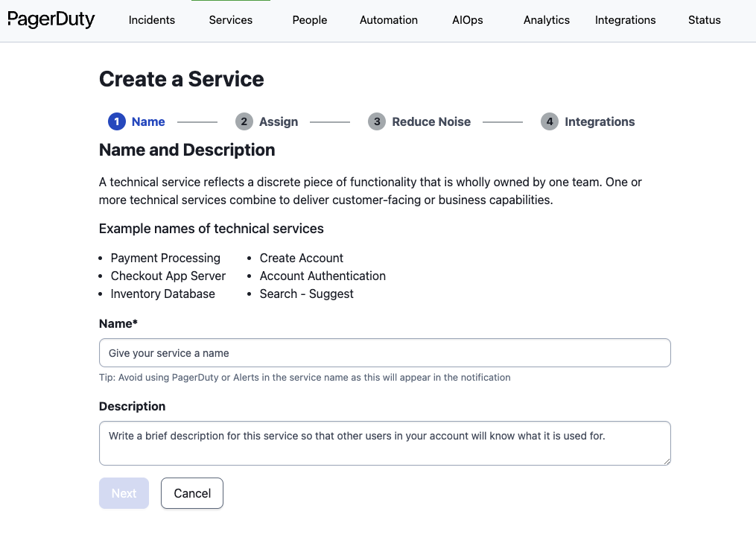Screen dimensions: 756x555
Task: Focus the service Name input field
Action: coord(385,353)
